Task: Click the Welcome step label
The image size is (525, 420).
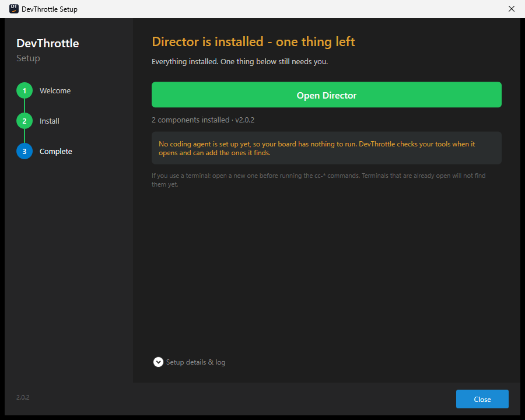Action: click(55, 91)
